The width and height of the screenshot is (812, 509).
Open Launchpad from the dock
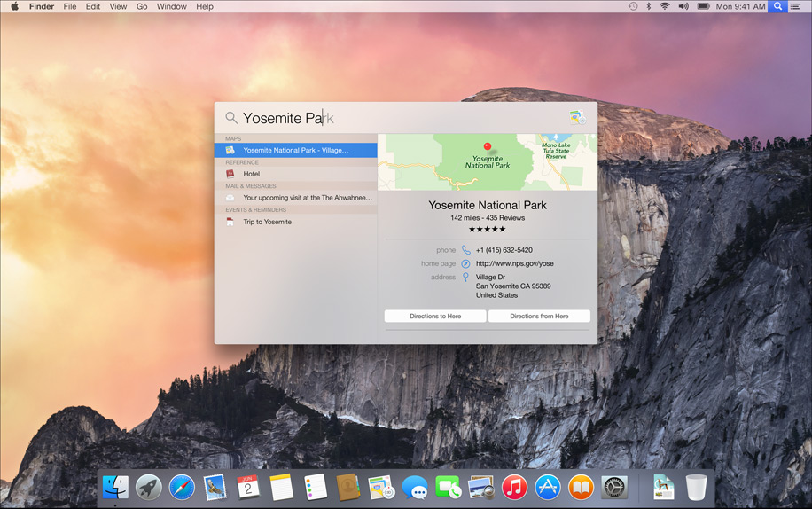pyautogui.click(x=149, y=487)
